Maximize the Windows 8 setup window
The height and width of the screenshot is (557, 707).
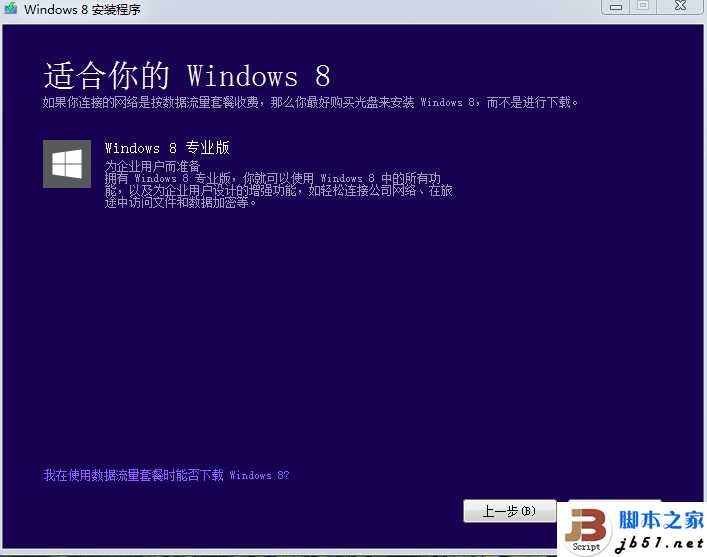(643, 6)
